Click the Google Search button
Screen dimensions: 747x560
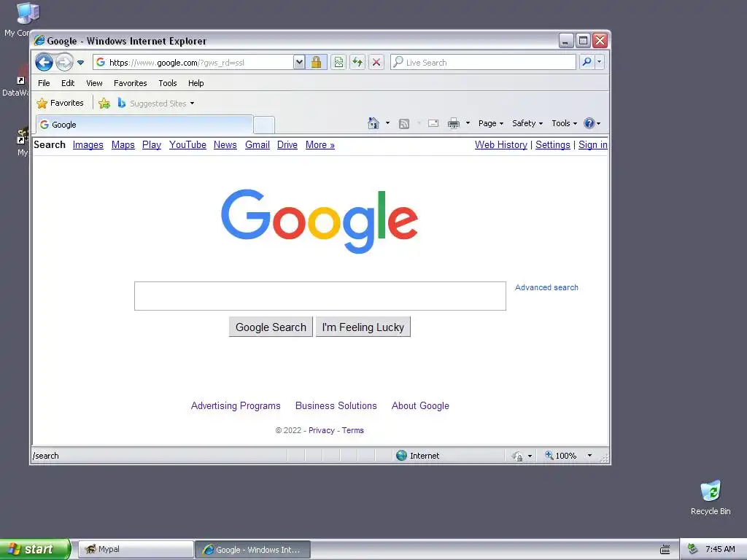pyautogui.click(x=271, y=327)
